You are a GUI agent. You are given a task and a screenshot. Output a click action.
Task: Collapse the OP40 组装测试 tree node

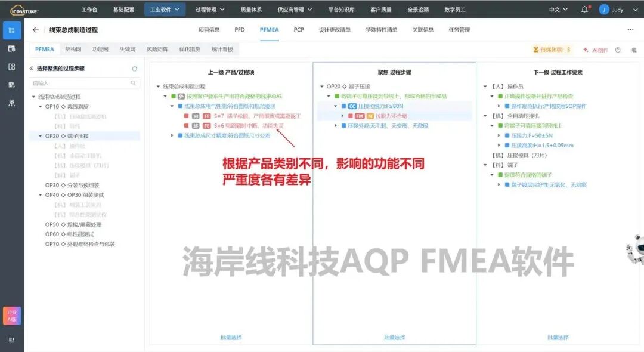[x=41, y=195]
